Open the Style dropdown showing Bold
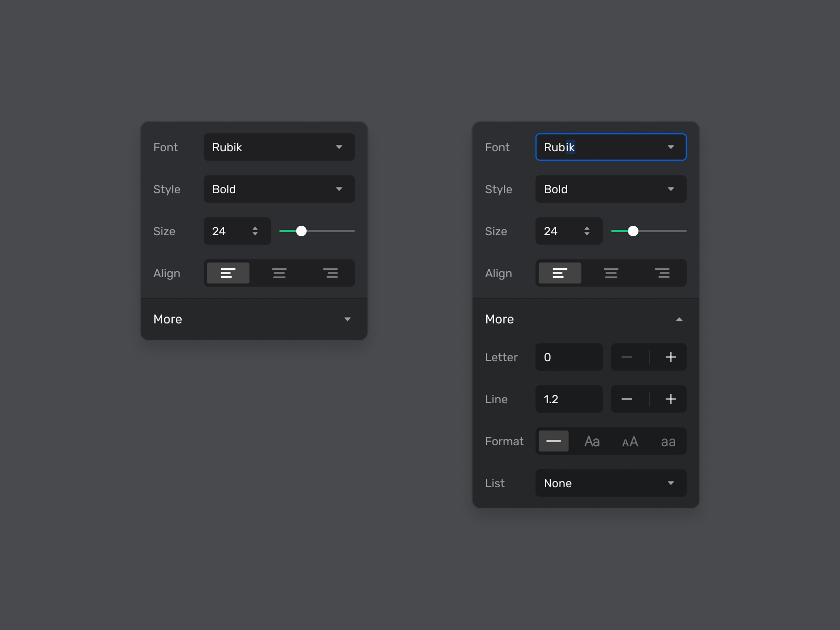 pyautogui.click(x=279, y=189)
